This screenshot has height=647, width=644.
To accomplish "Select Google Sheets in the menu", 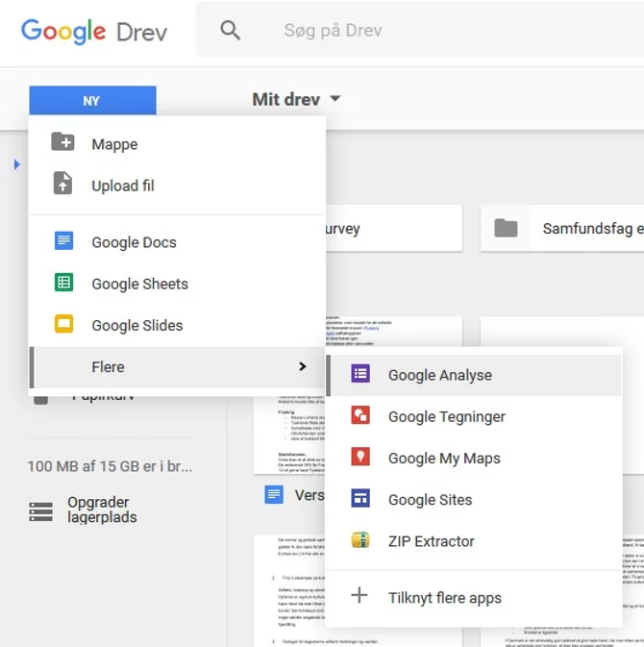I will coord(177,284).
